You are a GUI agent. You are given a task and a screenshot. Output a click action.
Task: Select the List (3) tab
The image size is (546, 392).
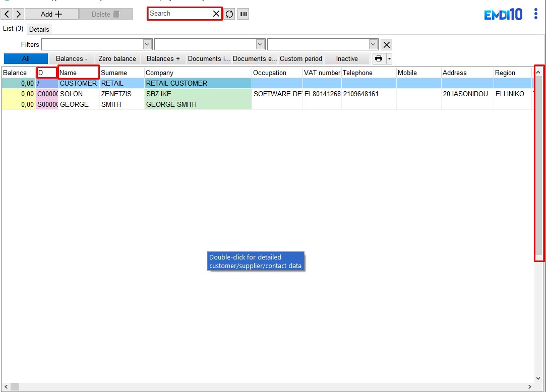13,29
